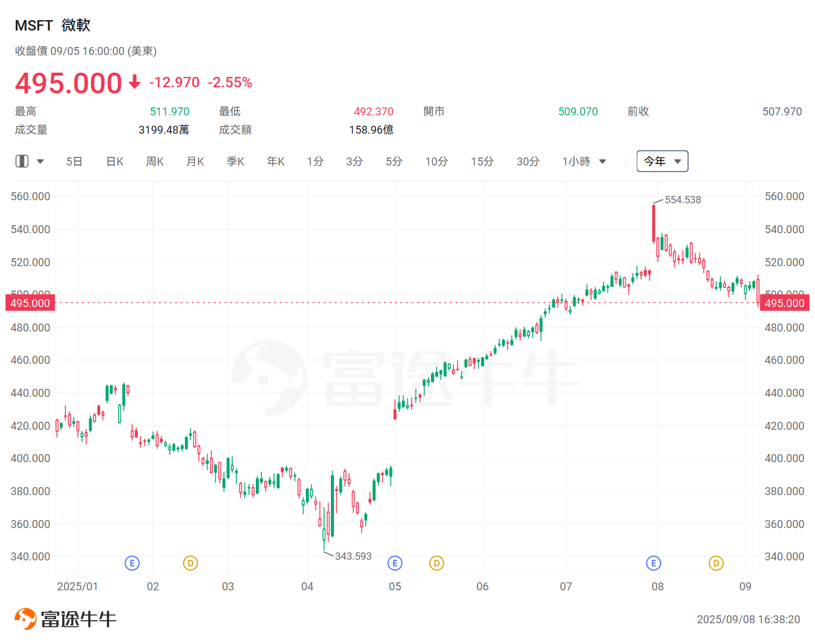This screenshot has height=644, width=815.
Task: Click the 495.000 price tag on right axis
Action: (784, 303)
